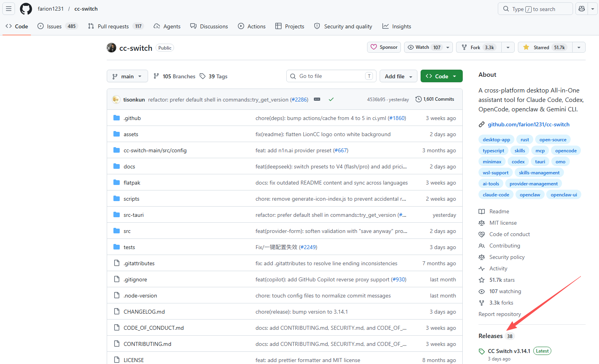Viewport: 599px width, 364px height.
Task: Select the wsl-support topic tag
Action: [x=495, y=173]
